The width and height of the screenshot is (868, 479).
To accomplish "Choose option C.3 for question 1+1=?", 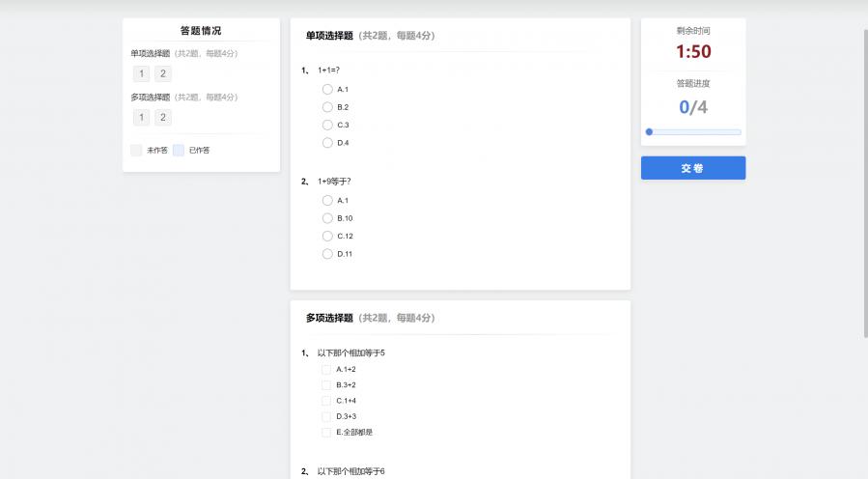I will tap(327, 125).
